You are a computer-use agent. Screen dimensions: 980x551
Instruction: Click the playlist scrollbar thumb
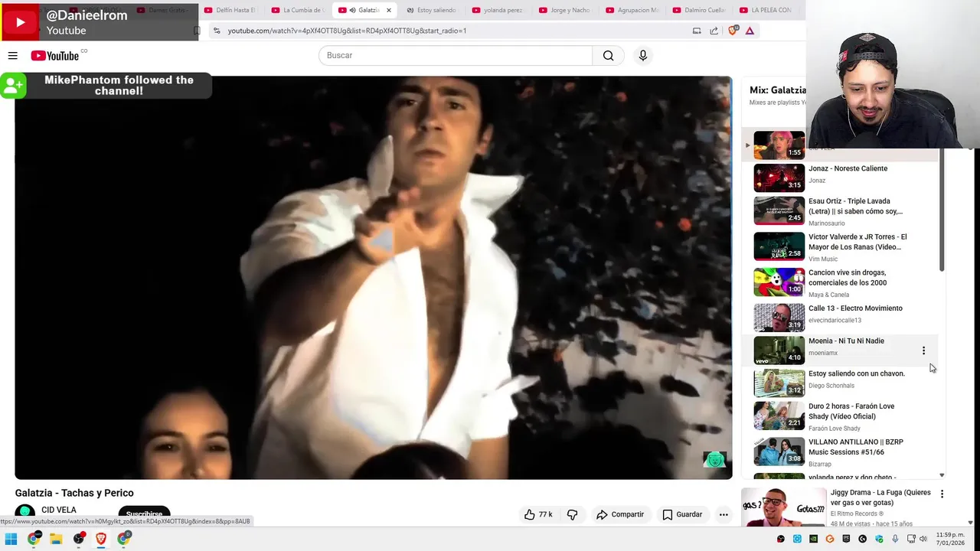[x=942, y=210]
